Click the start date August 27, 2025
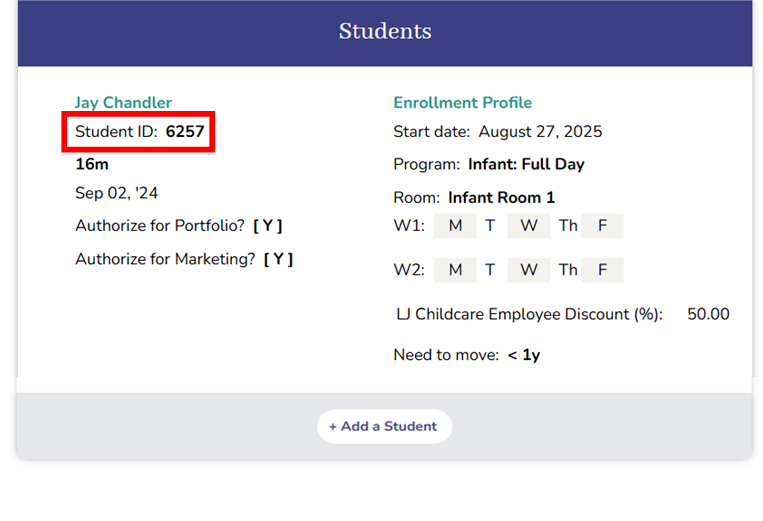 pos(540,132)
